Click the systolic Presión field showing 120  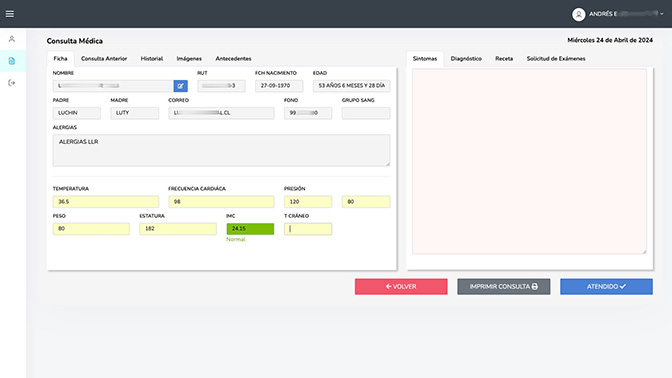pyautogui.click(x=308, y=202)
